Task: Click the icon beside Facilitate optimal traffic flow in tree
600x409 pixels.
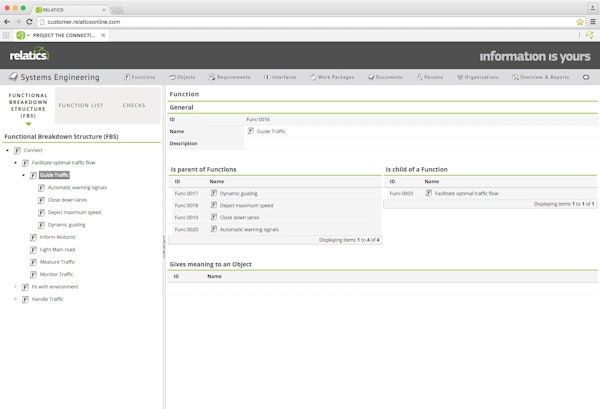Action: pos(25,163)
